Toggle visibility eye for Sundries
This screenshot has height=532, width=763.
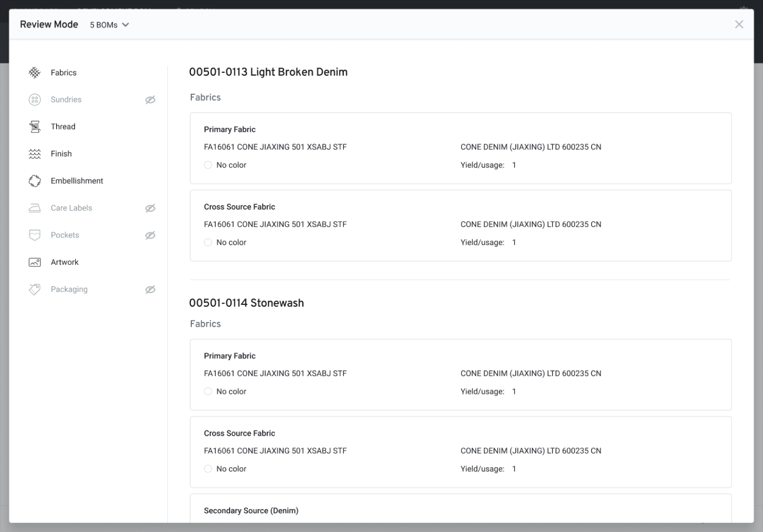pos(150,99)
